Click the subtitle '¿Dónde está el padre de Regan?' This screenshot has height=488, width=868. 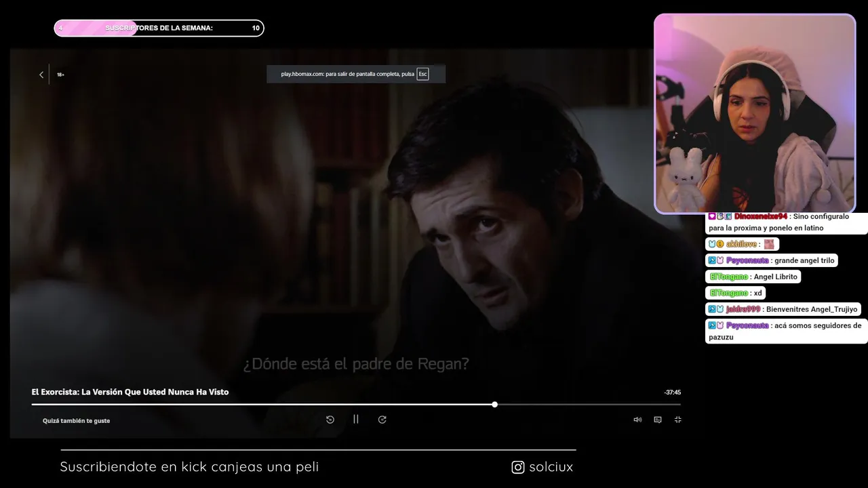356,364
